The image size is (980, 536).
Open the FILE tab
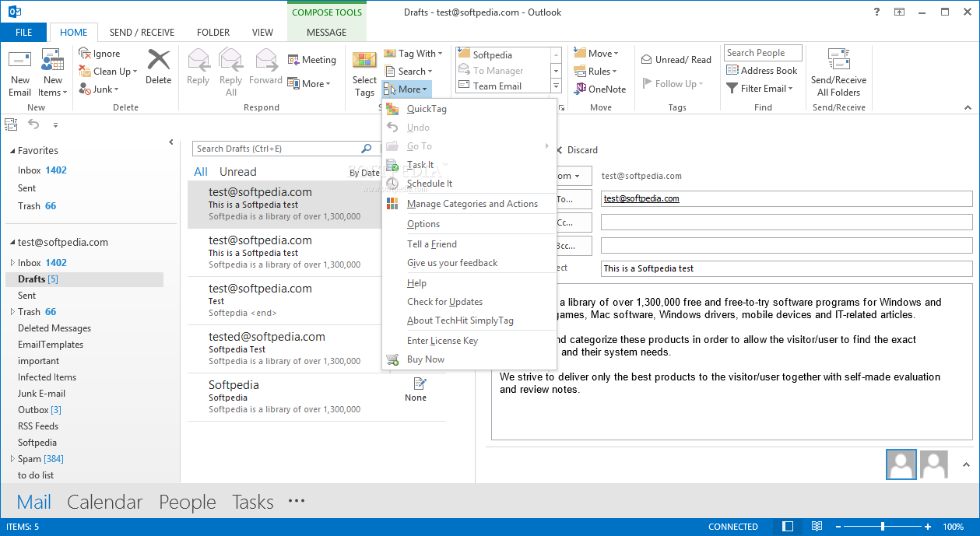pos(23,33)
